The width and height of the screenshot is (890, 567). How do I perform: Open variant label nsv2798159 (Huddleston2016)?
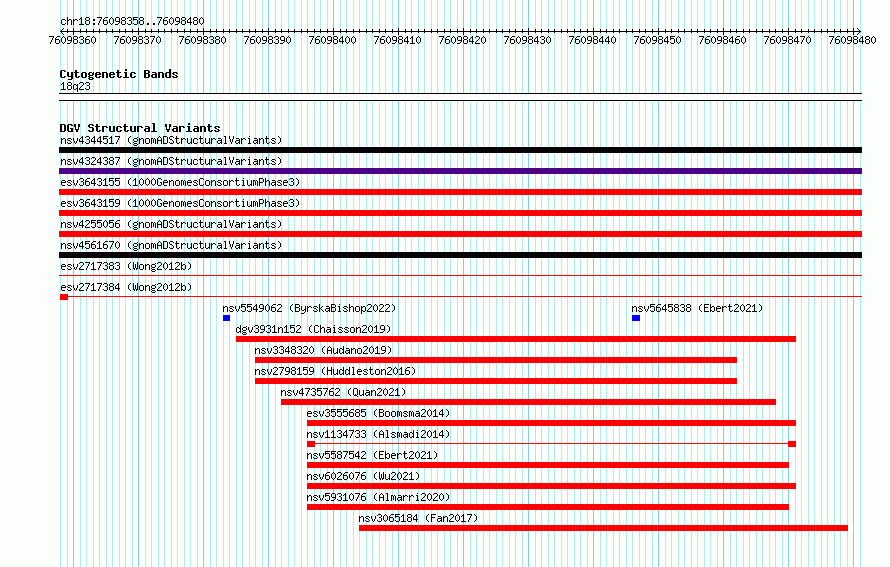(335, 371)
